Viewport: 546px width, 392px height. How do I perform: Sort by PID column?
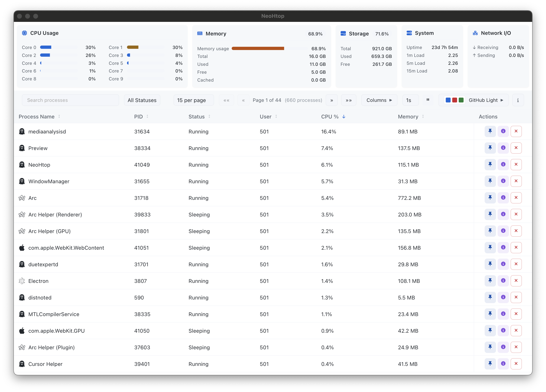point(141,116)
